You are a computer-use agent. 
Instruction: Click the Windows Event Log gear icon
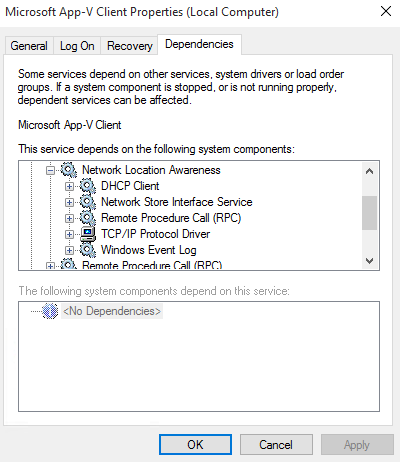click(88, 250)
